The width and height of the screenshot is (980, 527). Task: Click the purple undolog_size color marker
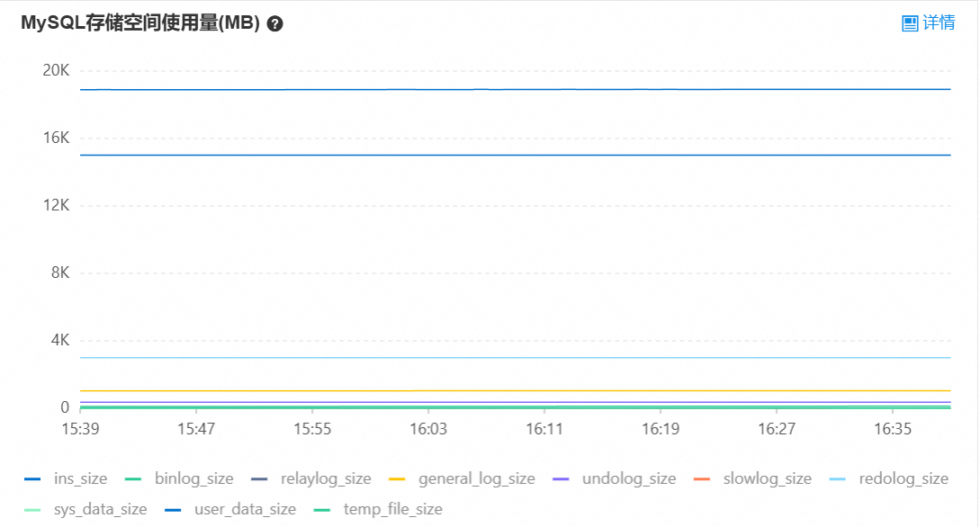[562, 479]
